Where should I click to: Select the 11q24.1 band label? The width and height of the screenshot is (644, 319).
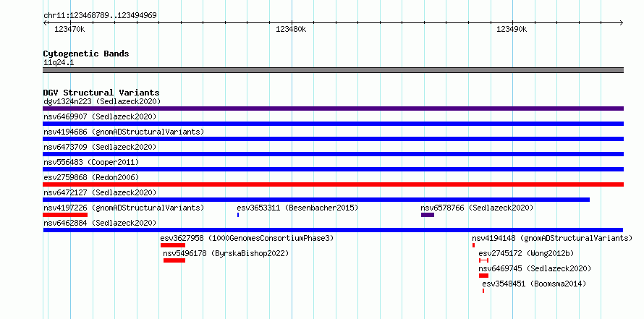pyautogui.click(x=59, y=63)
